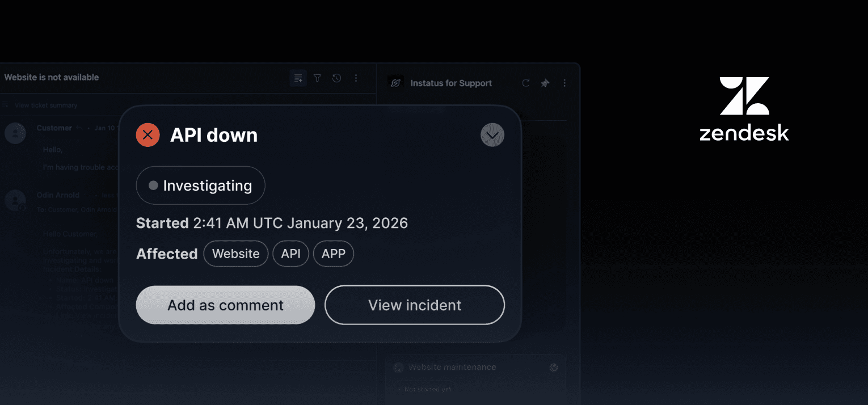Viewport: 868px width, 405px height.
Task: Click the red API down status icon
Action: tap(148, 135)
